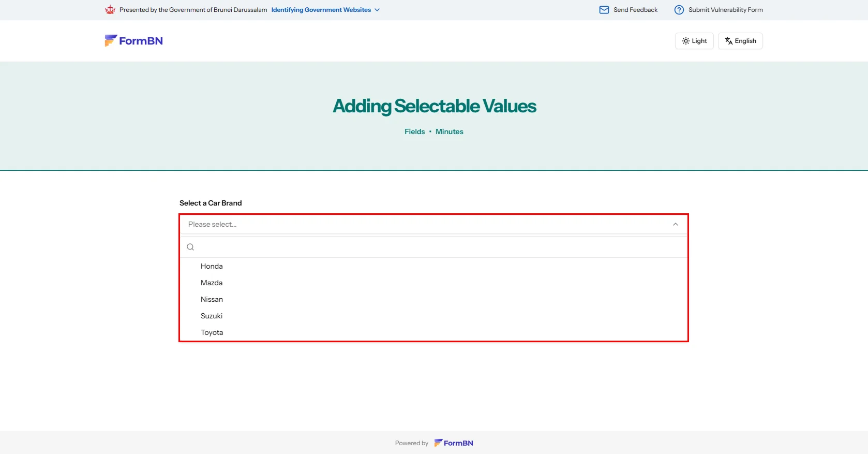Open Submit Vulnerability Form link

pos(725,10)
